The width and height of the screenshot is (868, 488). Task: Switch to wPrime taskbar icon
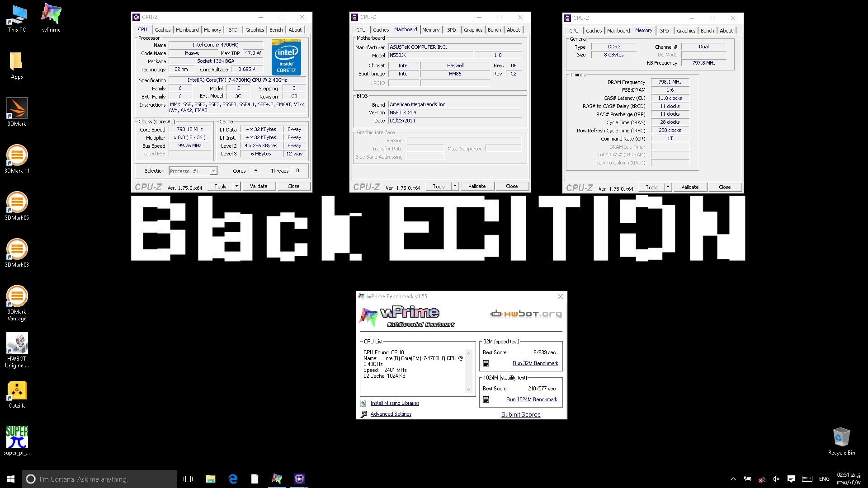coord(277,479)
